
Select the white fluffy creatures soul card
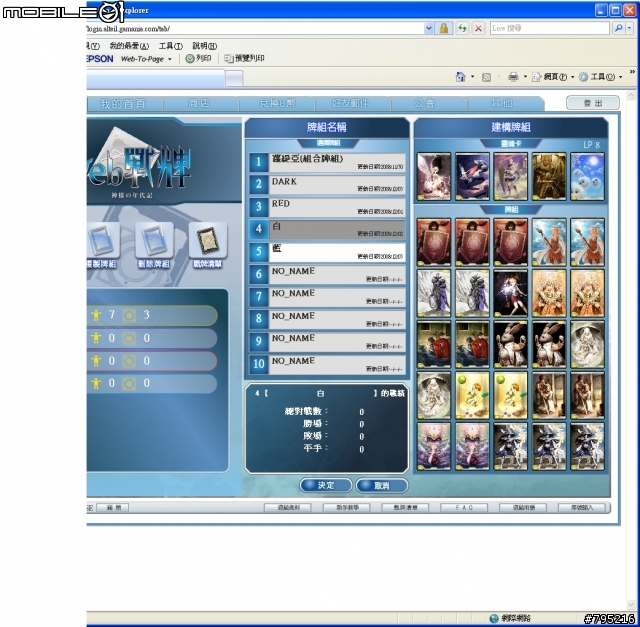(587, 176)
